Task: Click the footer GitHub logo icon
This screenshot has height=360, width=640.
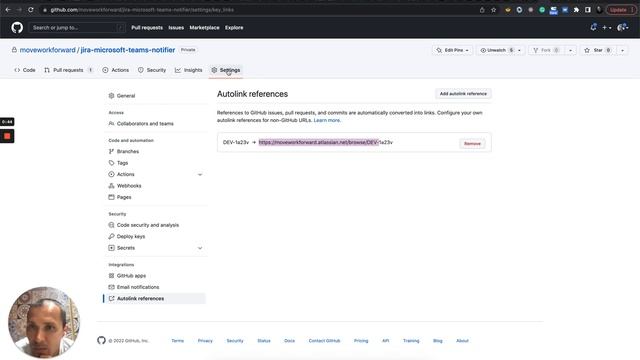Action: click(101, 340)
